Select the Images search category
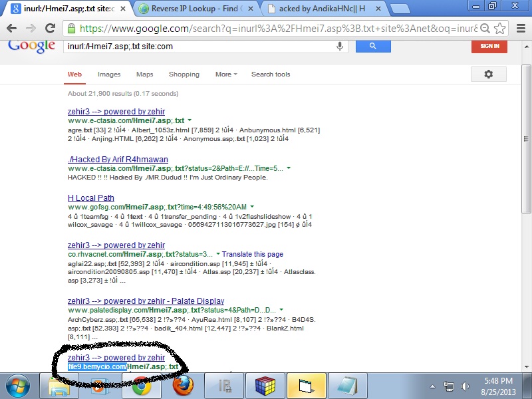532x399 pixels. click(x=109, y=74)
